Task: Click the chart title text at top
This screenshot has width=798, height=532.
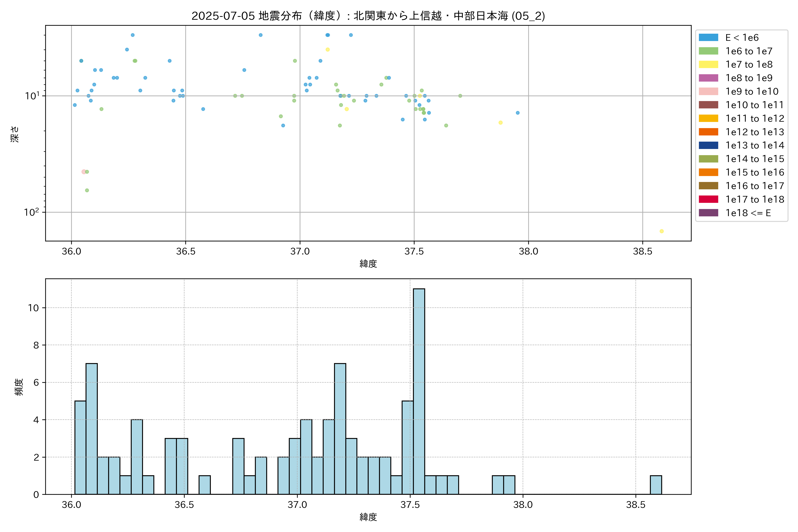Action: 368,16
